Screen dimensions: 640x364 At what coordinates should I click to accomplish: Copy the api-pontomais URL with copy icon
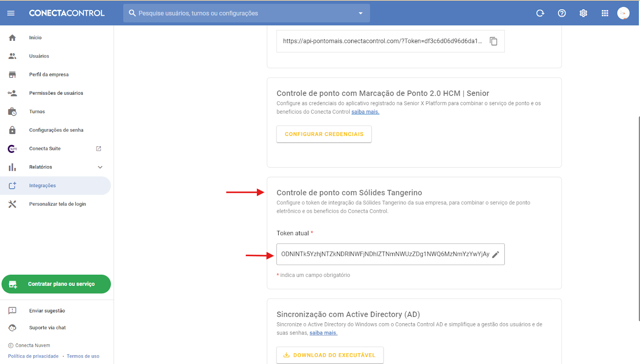click(x=494, y=41)
